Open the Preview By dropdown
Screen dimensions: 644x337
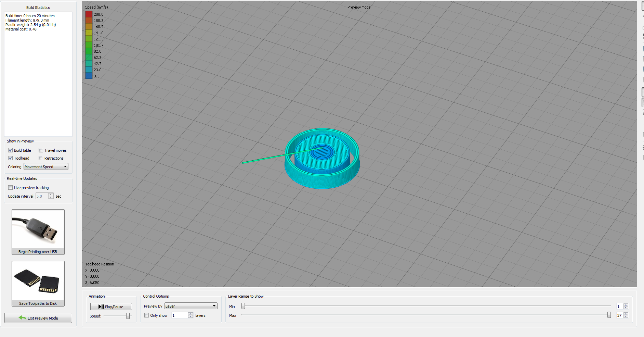(191, 306)
